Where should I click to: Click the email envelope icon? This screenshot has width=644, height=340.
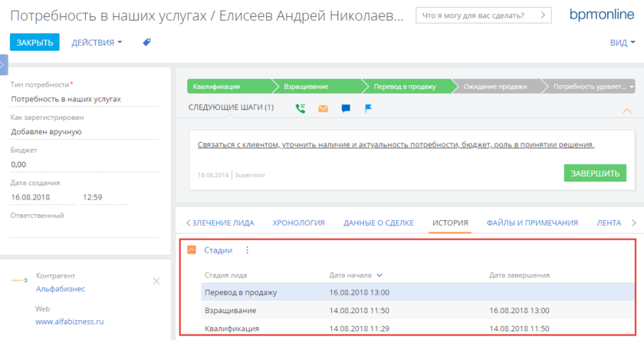click(x=323, y=108)
